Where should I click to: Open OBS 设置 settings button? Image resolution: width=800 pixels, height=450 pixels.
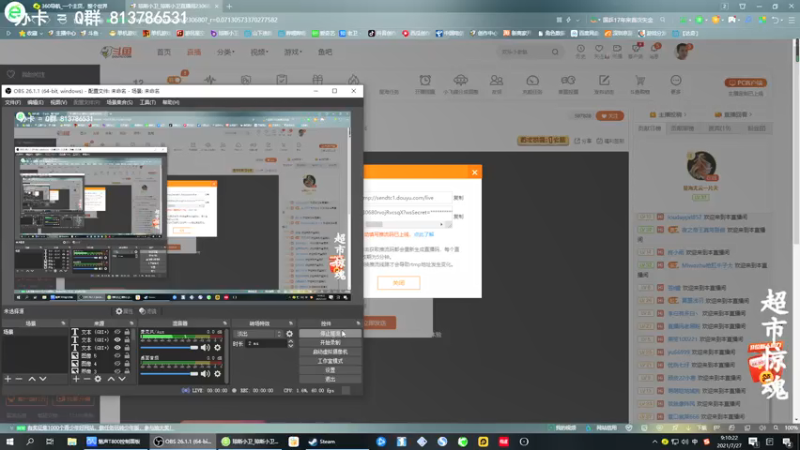click(330, 370)
